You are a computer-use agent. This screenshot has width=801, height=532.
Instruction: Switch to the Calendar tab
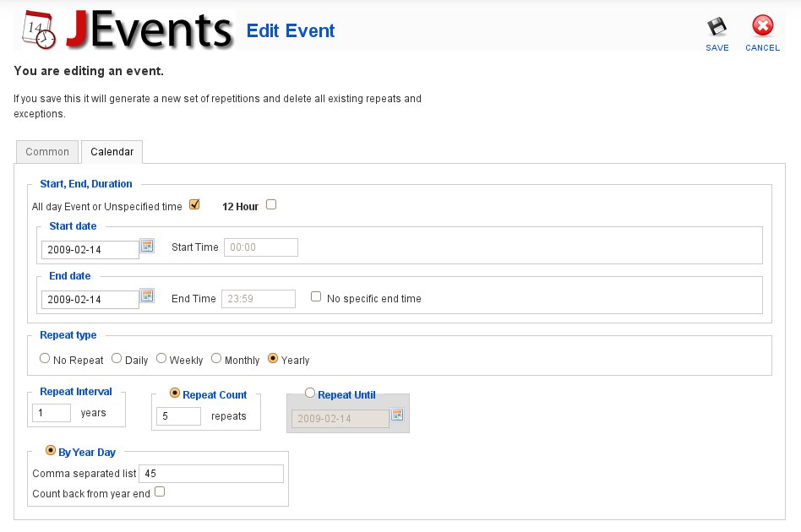112,152
